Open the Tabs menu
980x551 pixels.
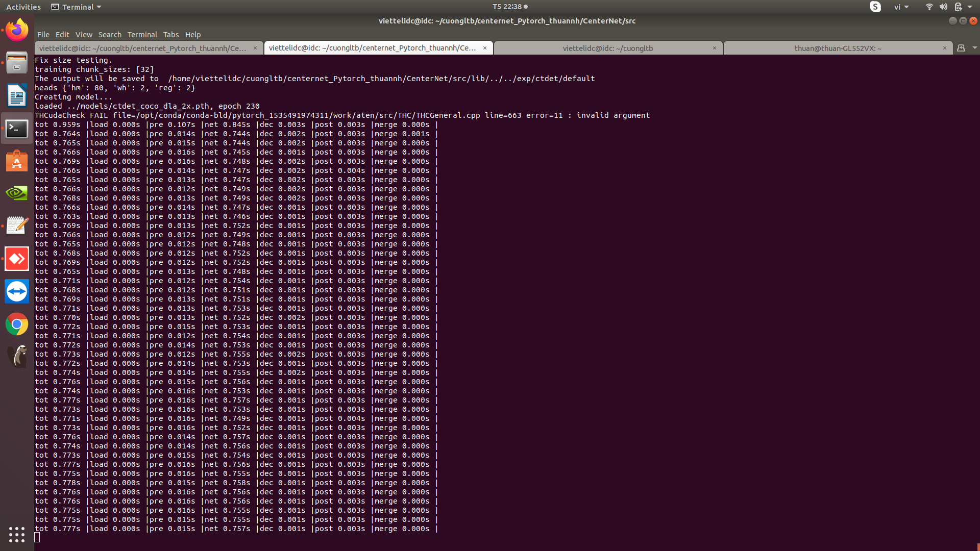click(x=171, y=35)
